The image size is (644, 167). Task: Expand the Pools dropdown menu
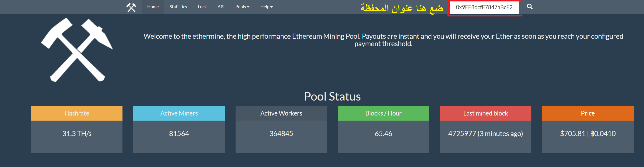[x=242, y=7]
